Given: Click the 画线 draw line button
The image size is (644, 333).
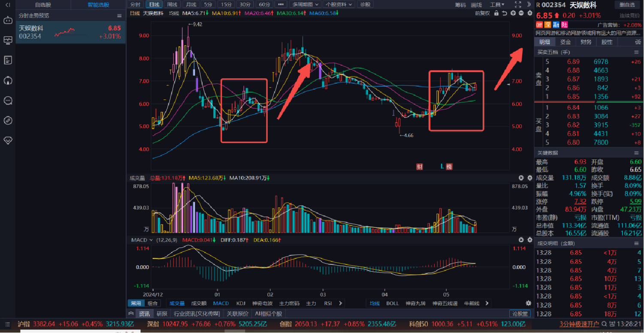Looking at the screenshot, I should pyautogui.click(x=476, y=5).
